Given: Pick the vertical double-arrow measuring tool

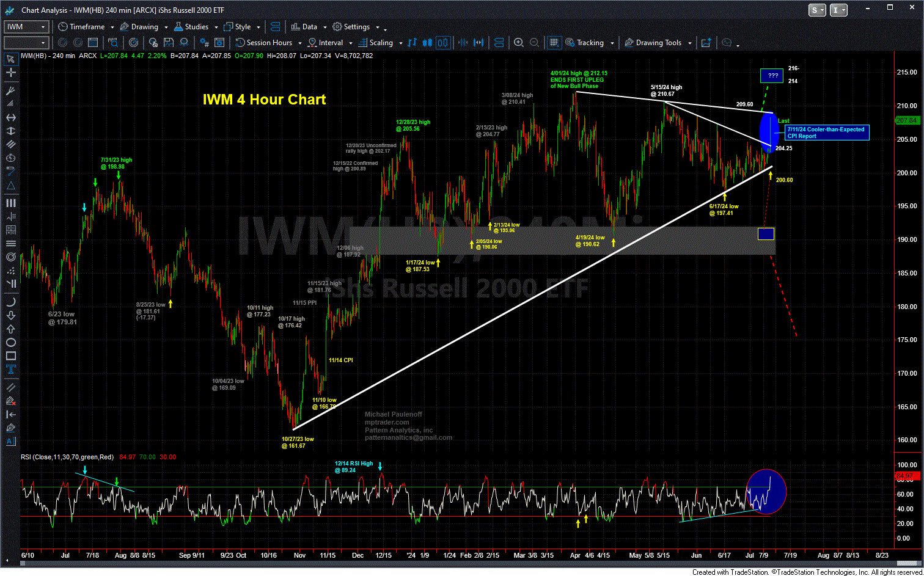Looking at the screenshot, I should click(x=10, y=131).
